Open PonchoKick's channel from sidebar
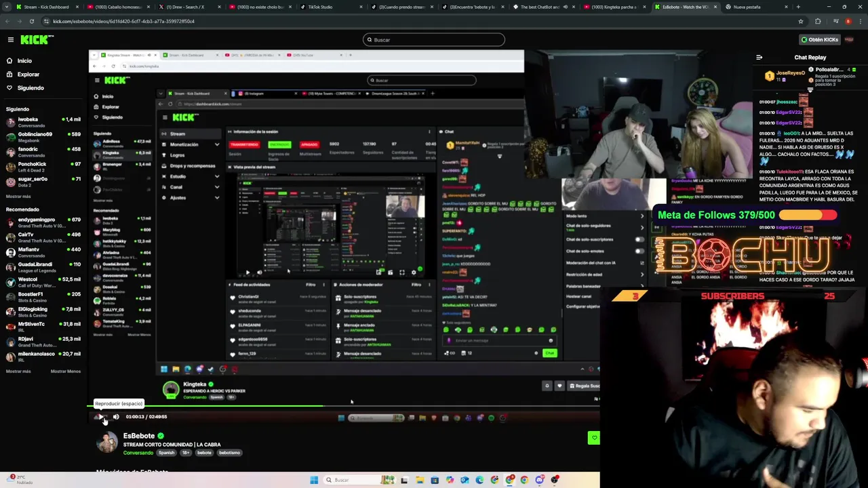This screenshot has width=868, height=488. click(x=43, y=167)
